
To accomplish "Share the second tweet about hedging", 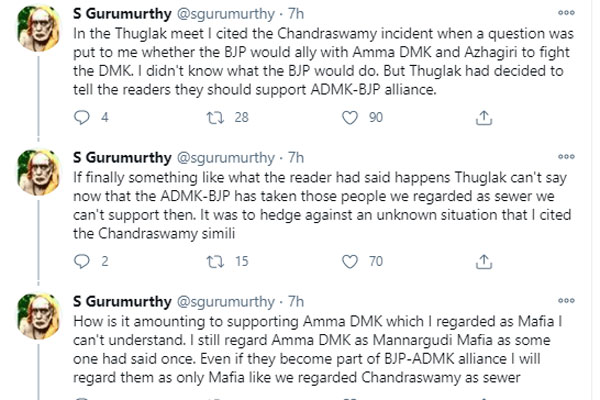I will click(x=484, y=261).
